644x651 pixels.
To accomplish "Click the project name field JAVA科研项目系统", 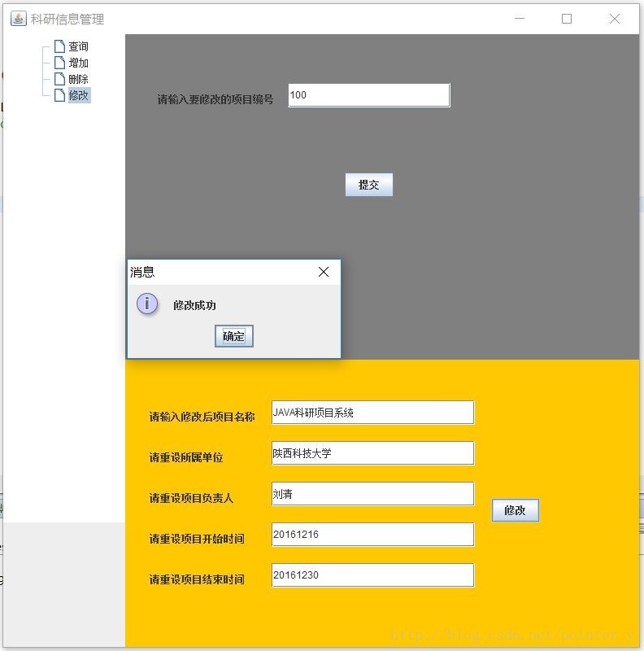I will [372, 413].
